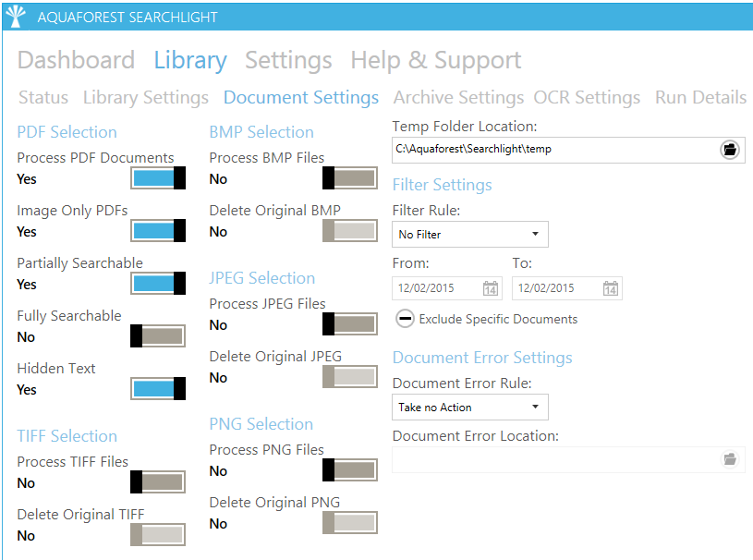The image size is (753, 560).
Task: Switch to OCR Settings sub-tab
Action: (x=587, y=98)
